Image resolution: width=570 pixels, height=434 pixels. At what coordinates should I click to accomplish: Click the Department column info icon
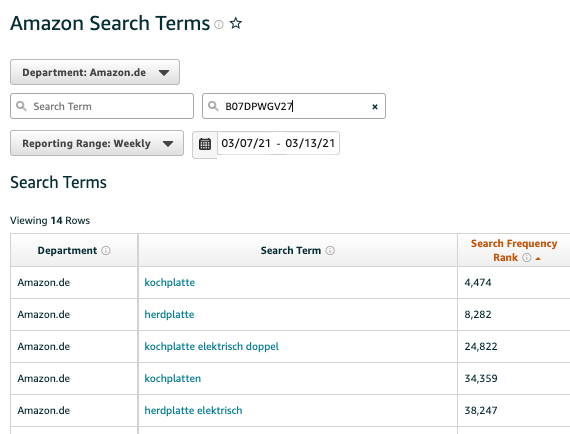[106, 250]
